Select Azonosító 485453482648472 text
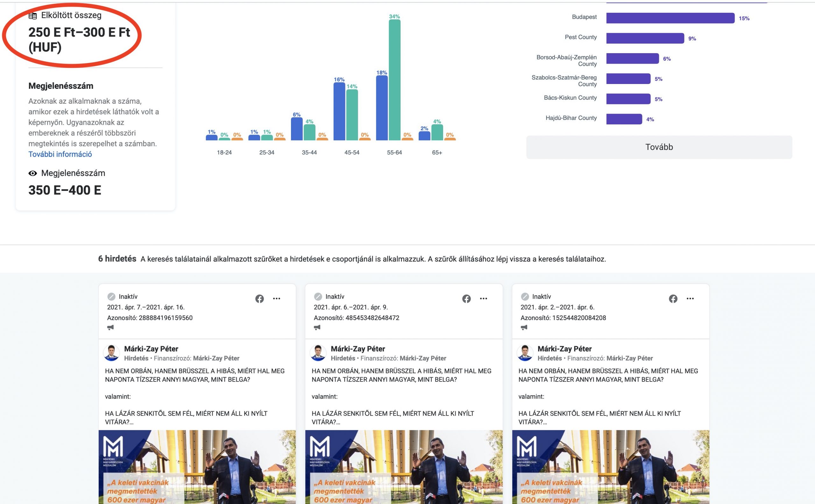Viewport: 815px width, 504px height. [357, 318]
